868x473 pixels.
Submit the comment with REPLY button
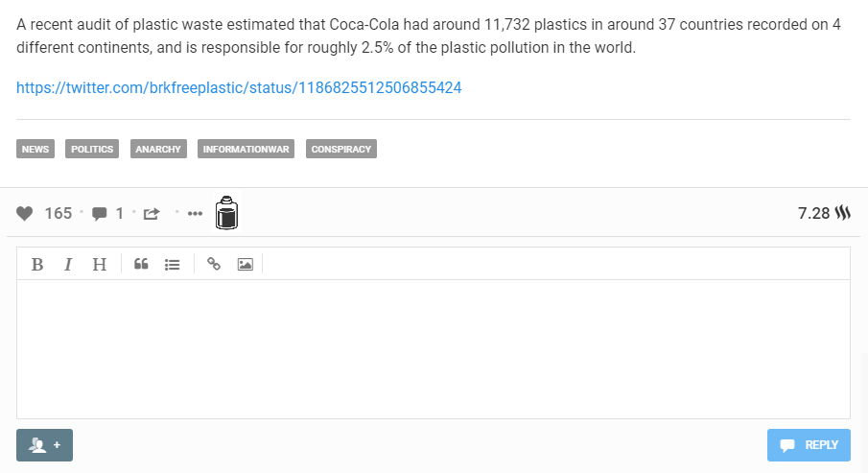[x=809, y=445]
